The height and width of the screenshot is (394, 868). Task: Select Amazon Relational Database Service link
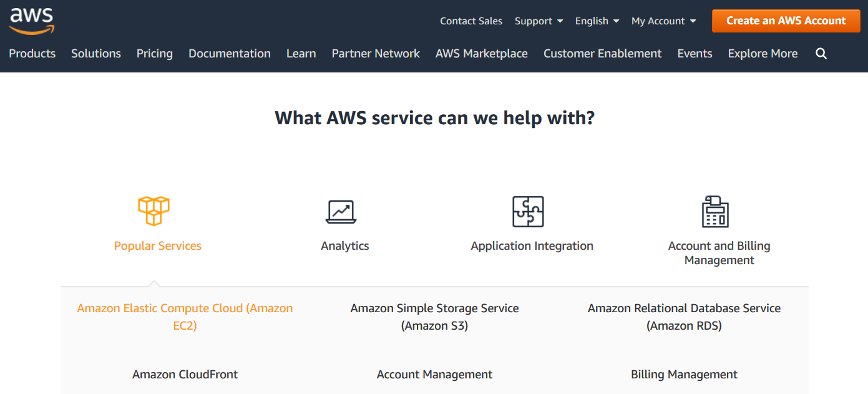(x=684, y=317)
